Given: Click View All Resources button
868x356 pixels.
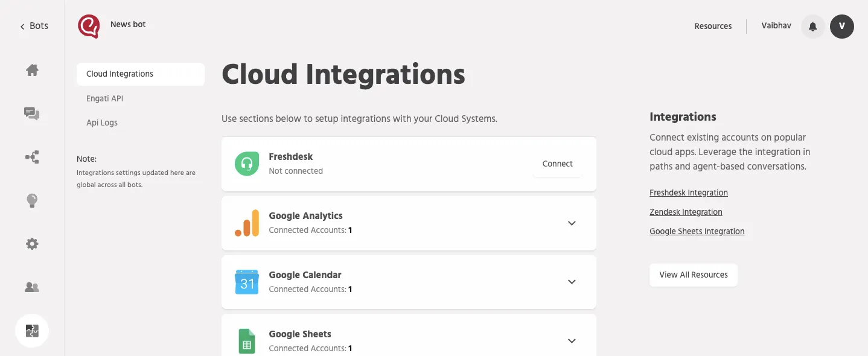Looking at the screenshot, I should click(694, 275).
